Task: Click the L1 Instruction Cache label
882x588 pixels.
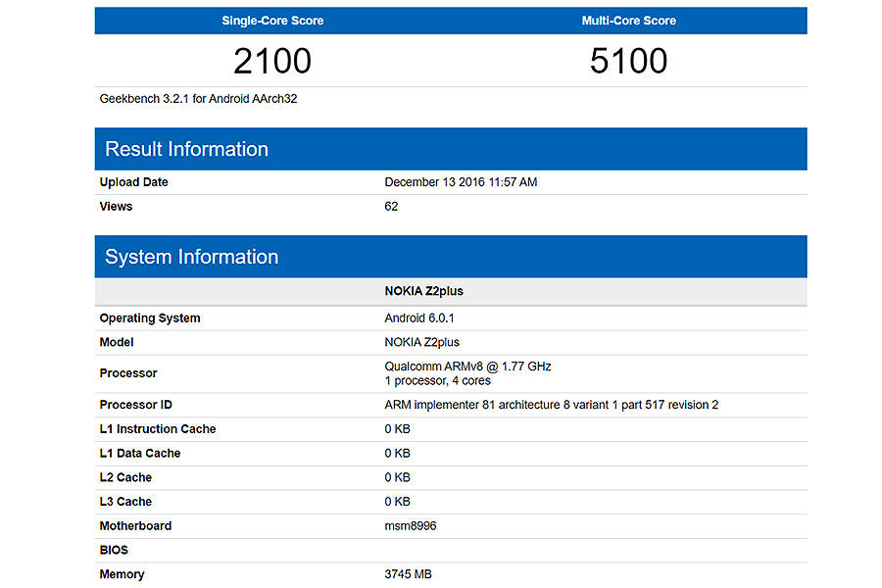Action: (157, 429)
